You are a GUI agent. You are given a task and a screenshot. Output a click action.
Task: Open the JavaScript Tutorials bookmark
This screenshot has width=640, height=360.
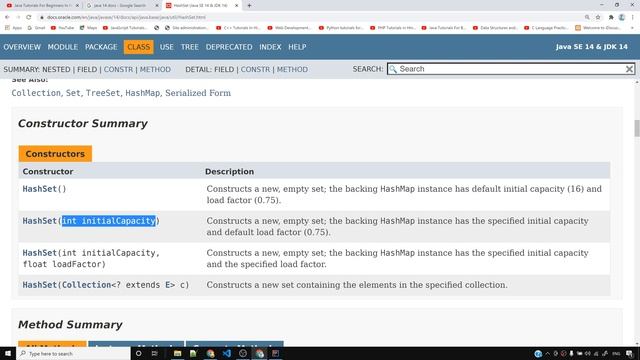pos(125,28)
